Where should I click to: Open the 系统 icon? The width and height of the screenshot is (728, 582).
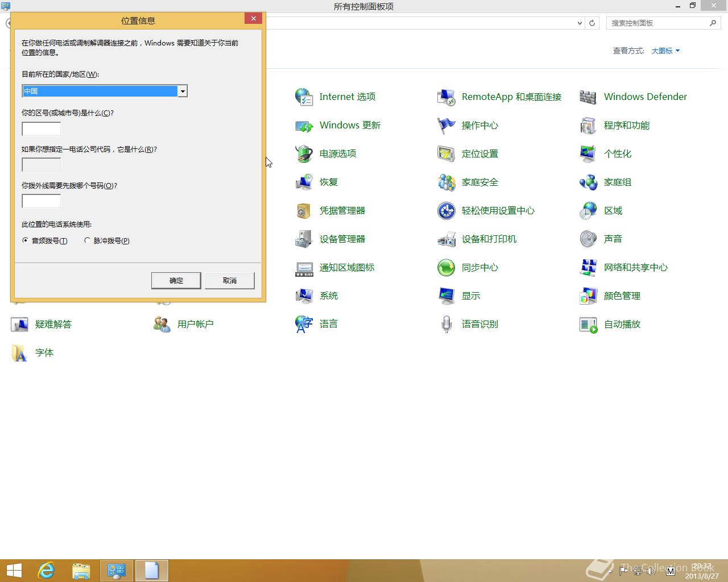pyautogui.click(x=304, y=296)
